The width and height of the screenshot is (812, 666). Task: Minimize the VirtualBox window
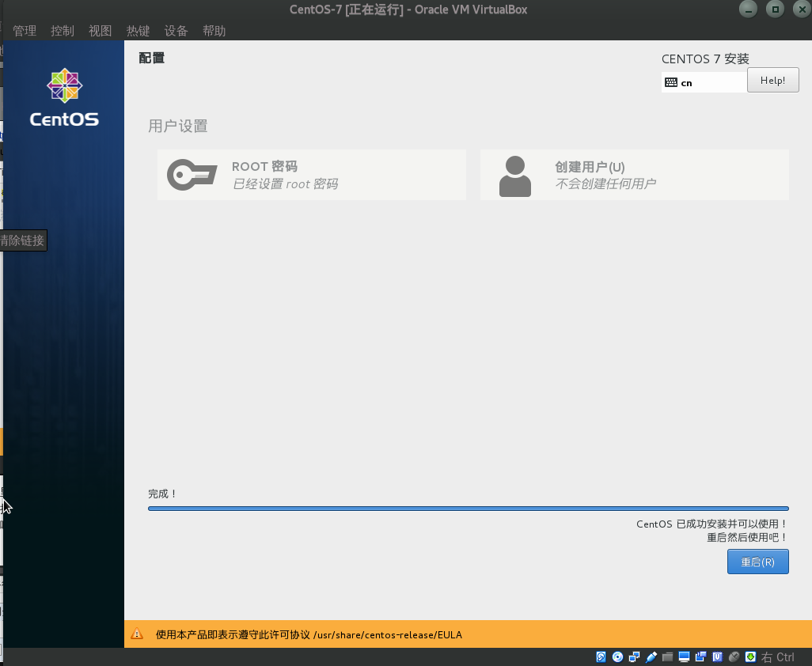pyautogui.click(x=748, y=9)
